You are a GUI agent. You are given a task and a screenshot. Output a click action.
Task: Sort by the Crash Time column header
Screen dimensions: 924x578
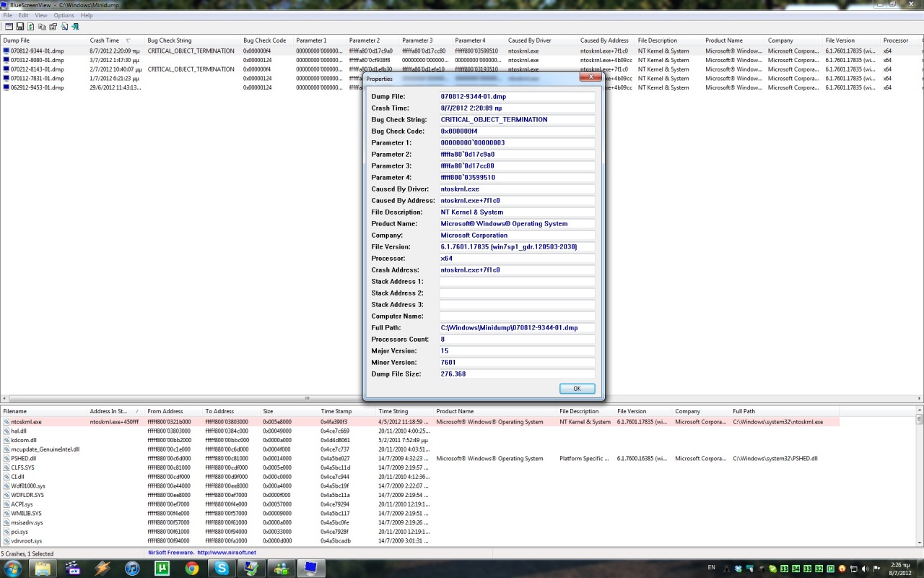[x=115, y=40]
